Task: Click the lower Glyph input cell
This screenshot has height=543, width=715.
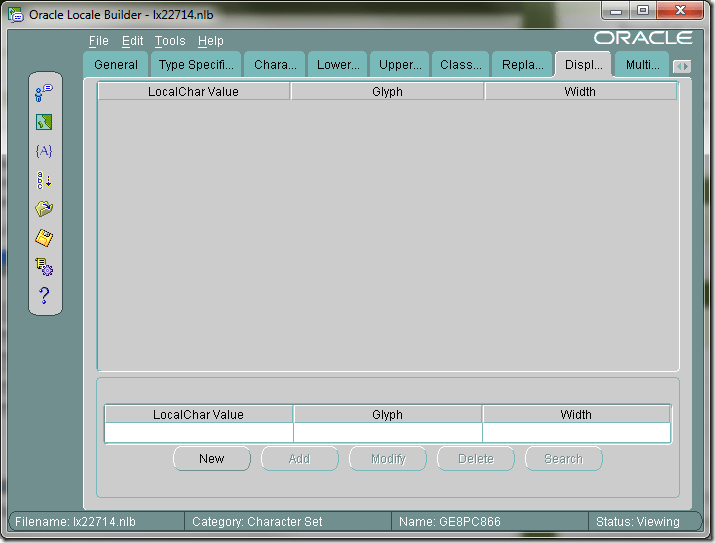Action: (388, 433)
